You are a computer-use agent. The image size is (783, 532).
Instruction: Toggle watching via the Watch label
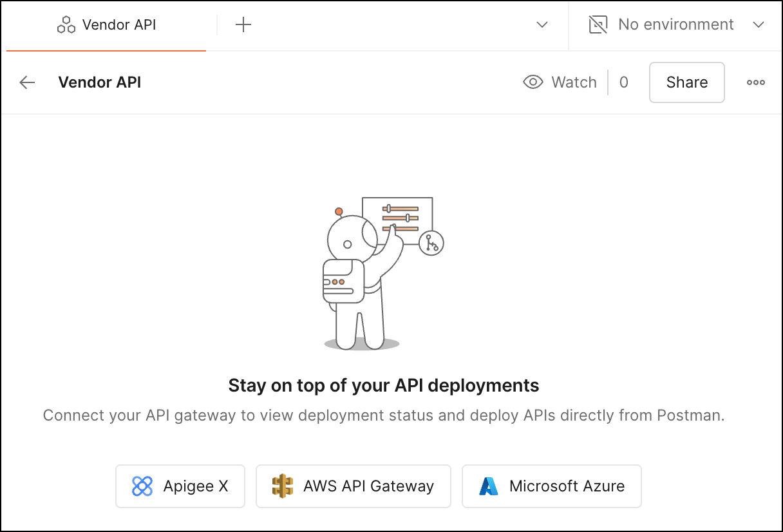[574, 82]
